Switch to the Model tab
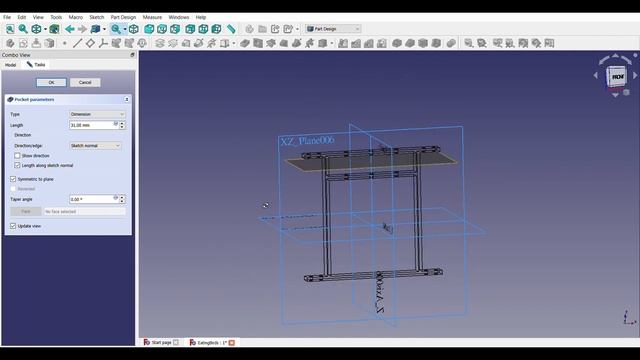Image resolution: width=640 pixels, height=360 pixels. (x=11, y=65)
